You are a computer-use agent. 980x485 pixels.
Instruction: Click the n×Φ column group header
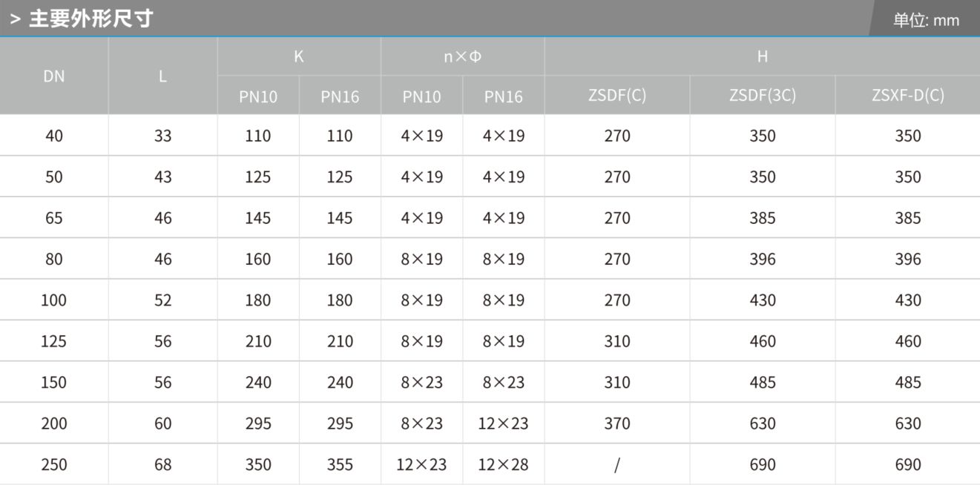(462, 56)
